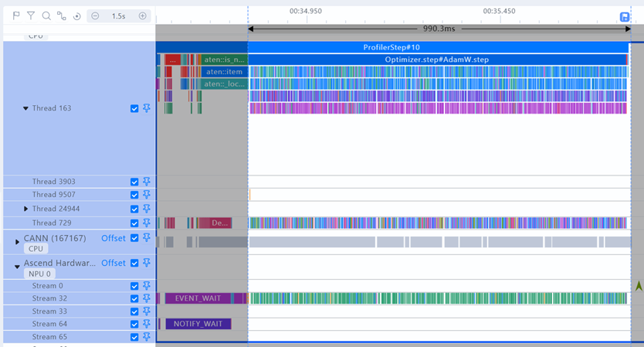The height and width of the screenshot is (347, 644).
Task: Pin the CANN (167167) row
Action: point(147,237)
